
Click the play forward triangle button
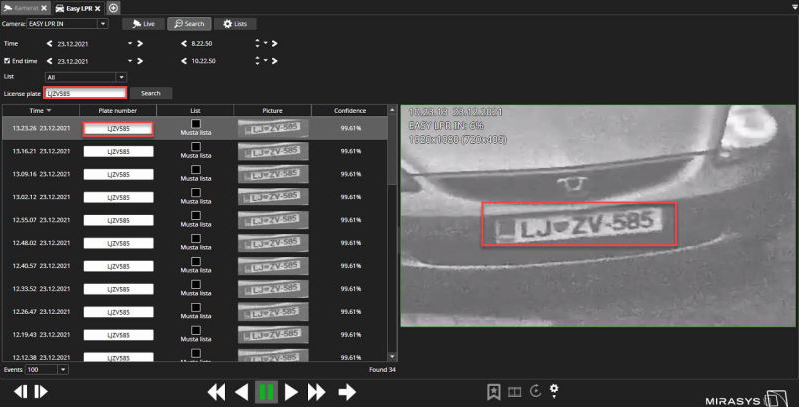tap(291, 392)
